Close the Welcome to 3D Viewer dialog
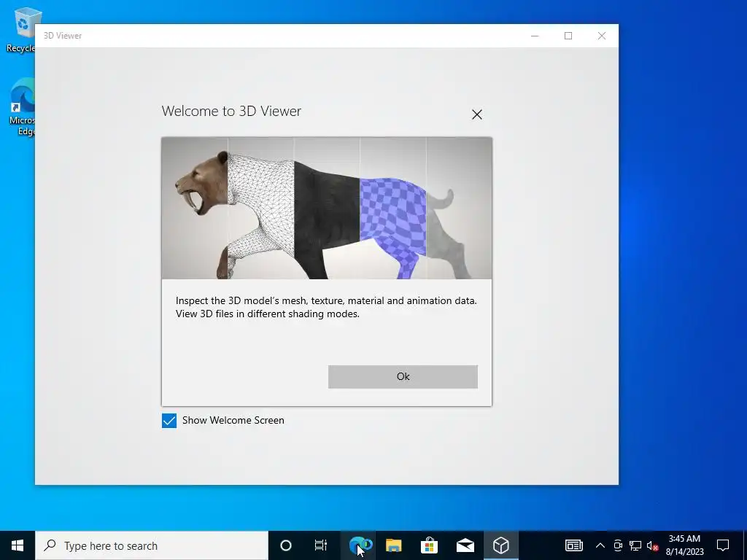 coord(477,114)
